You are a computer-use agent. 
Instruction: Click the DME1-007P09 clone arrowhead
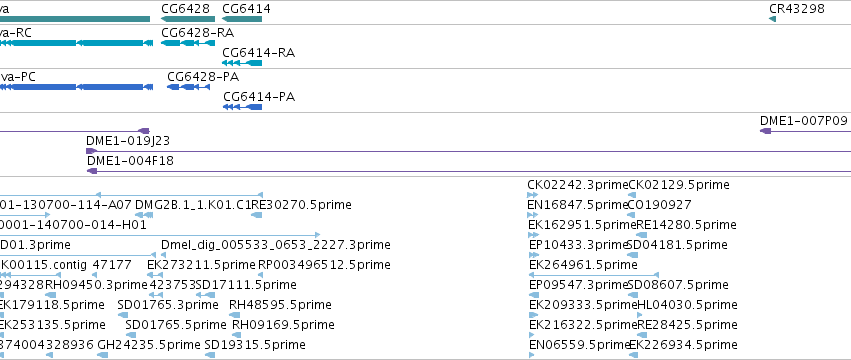point(766,131)
